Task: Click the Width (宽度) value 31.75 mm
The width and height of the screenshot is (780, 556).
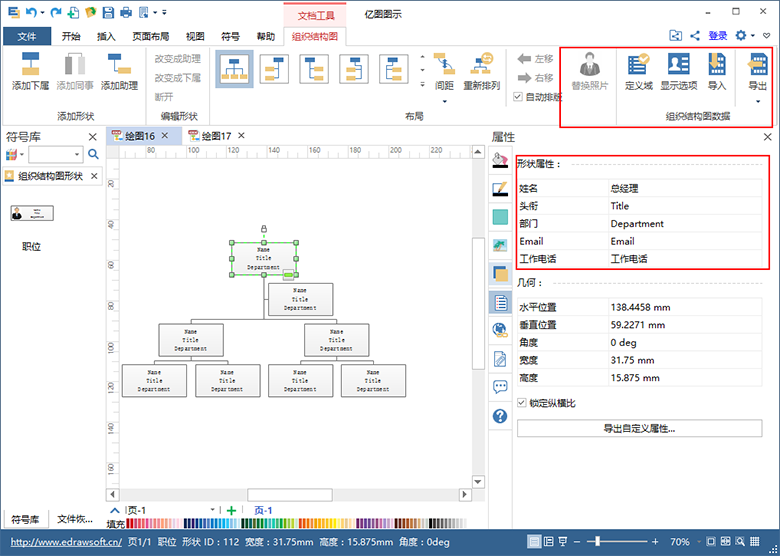Action: (685, 360)
